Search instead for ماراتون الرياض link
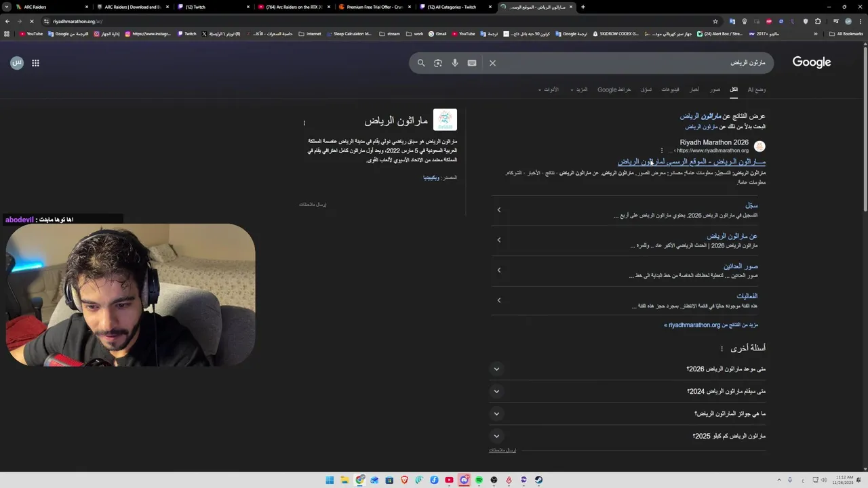 [x=701, y=127]
